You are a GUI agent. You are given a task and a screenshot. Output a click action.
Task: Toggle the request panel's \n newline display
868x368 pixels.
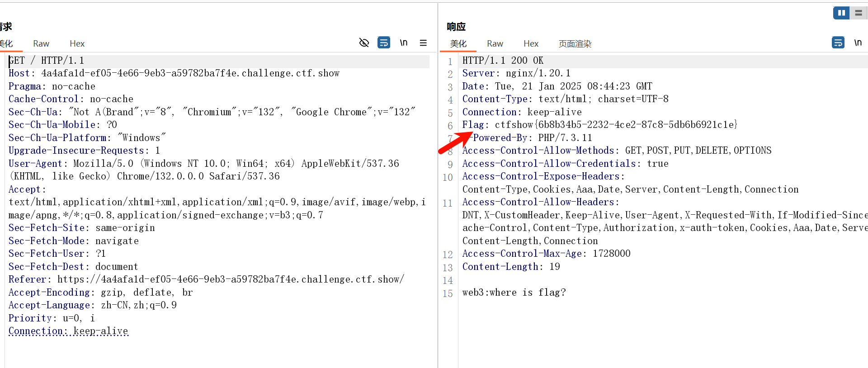[403, 43]
